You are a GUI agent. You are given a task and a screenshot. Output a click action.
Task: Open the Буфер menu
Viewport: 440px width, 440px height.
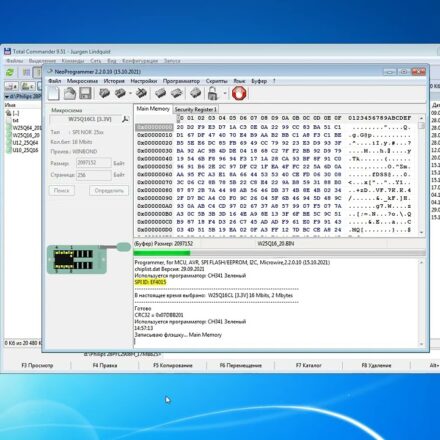259,81
